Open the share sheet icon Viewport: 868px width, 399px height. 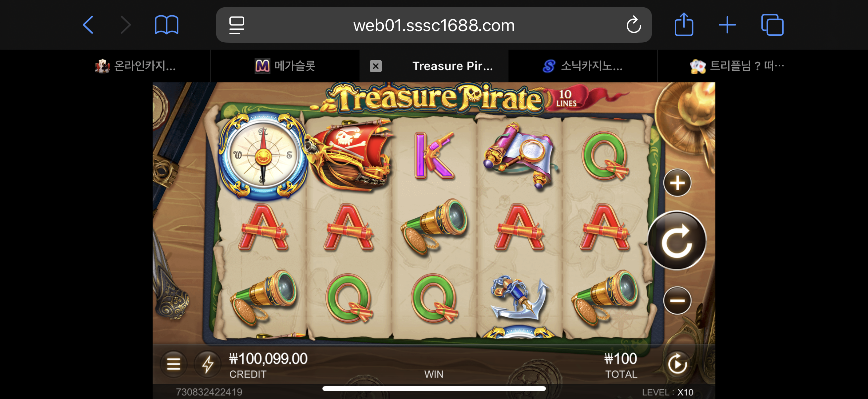pyautogui.click(x=684, y=24)
